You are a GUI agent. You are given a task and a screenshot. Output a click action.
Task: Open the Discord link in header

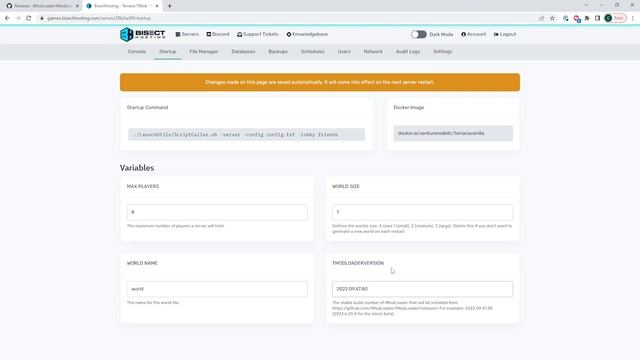[218, 34]
